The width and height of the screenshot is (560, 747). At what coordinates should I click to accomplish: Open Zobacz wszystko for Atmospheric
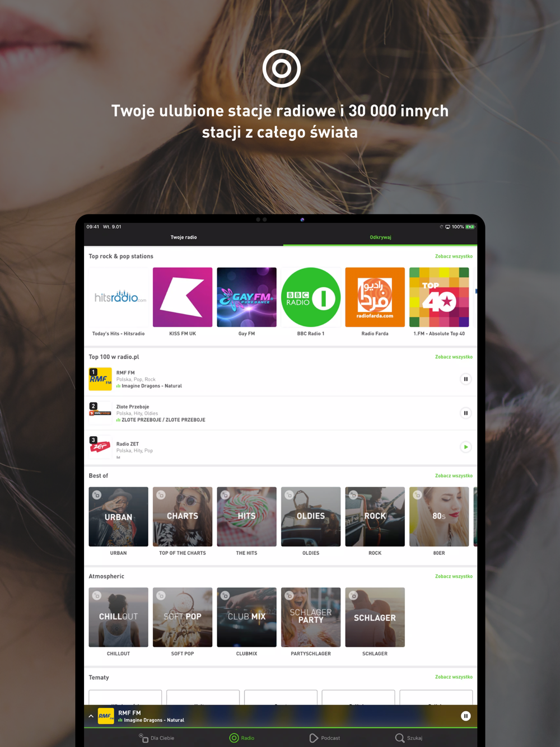point(454,576)
